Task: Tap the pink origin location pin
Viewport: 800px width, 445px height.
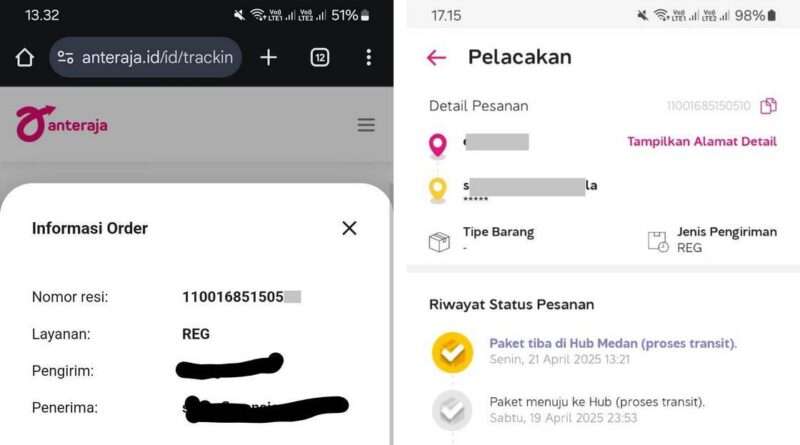Action: [438, 146]
